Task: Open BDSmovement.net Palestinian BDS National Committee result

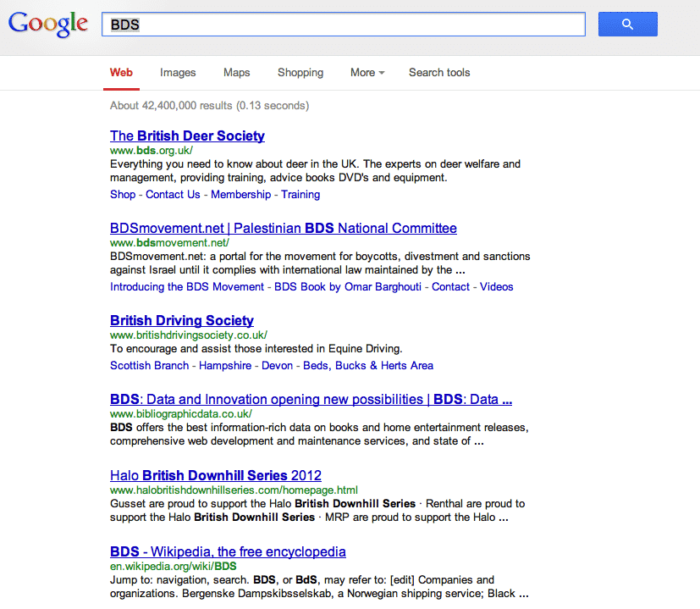Action: 284,229
